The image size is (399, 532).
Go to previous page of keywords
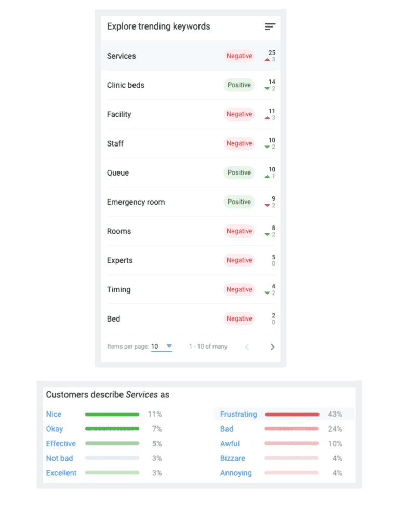(247, 347)
